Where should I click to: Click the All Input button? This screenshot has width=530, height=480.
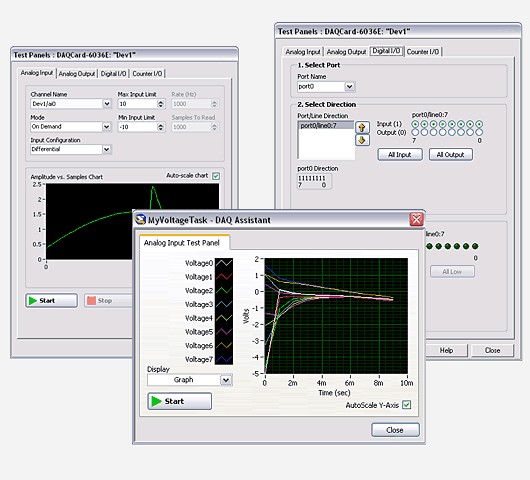click(400, 155)
